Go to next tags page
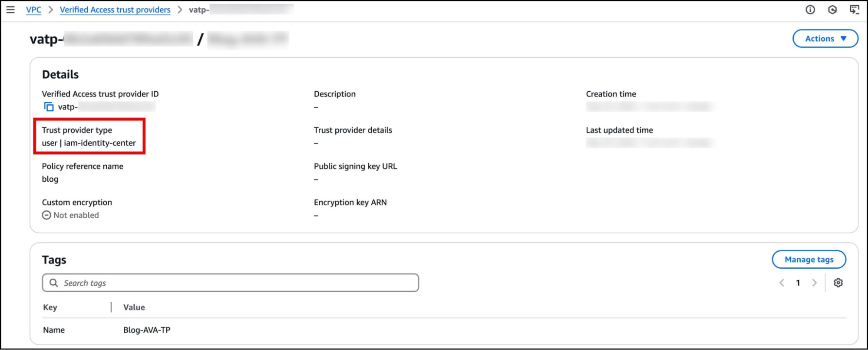868x350 pixels. pyautogui.click(x=814, y=283)
